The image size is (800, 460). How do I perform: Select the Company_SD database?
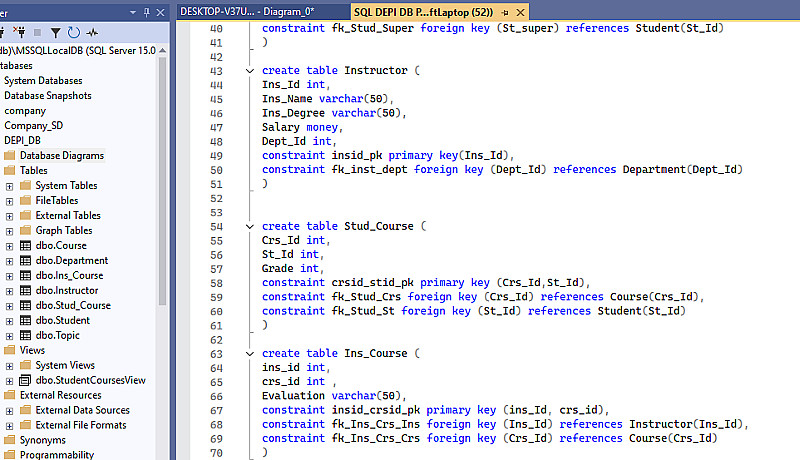pos(34,125)
